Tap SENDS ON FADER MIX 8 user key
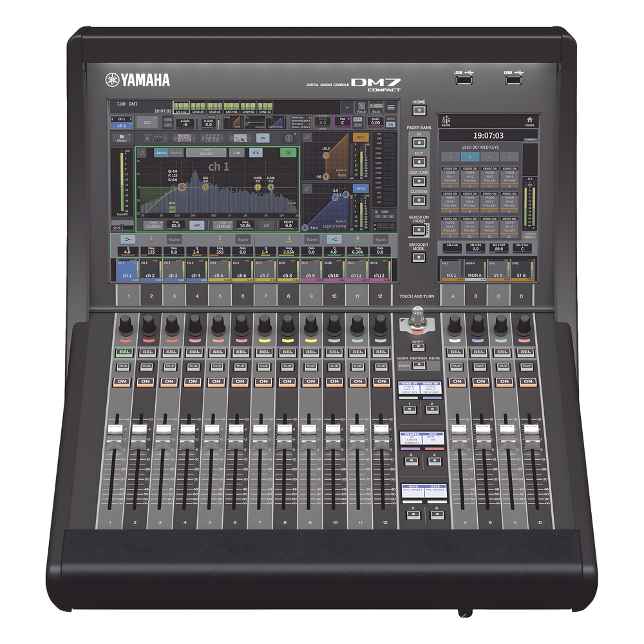The image size is (644, 644). pyautogui.click(x=509, y=202)
